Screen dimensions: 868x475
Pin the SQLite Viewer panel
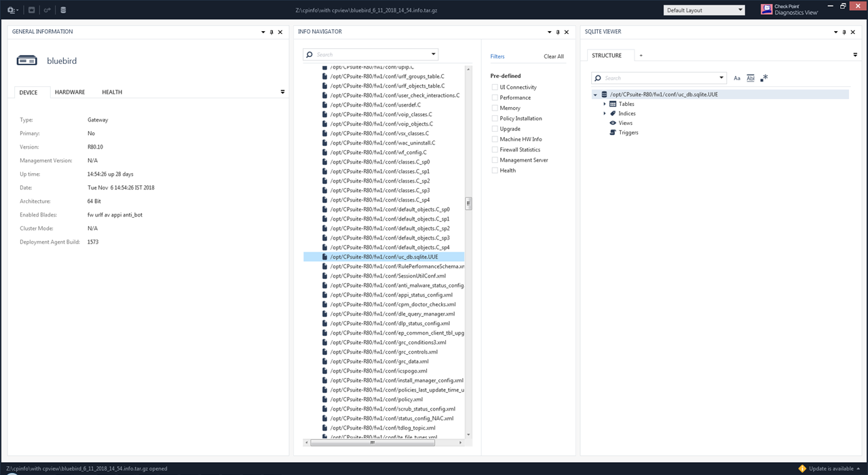point(844,32)
